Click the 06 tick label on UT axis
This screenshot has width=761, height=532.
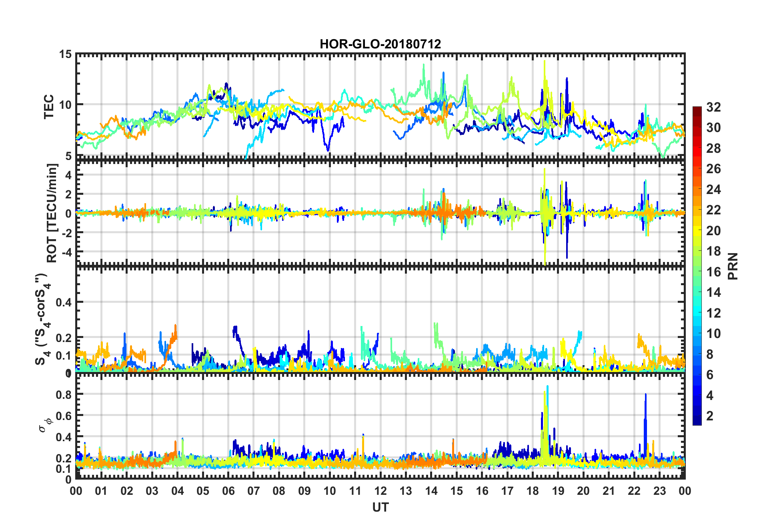coord(228,490)
